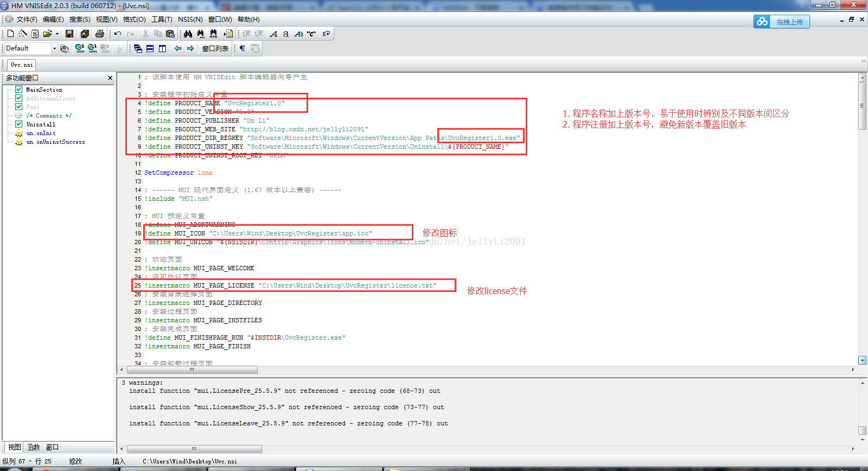Switch to the 视图 bottom tab
868x471 pixels.
15,447
